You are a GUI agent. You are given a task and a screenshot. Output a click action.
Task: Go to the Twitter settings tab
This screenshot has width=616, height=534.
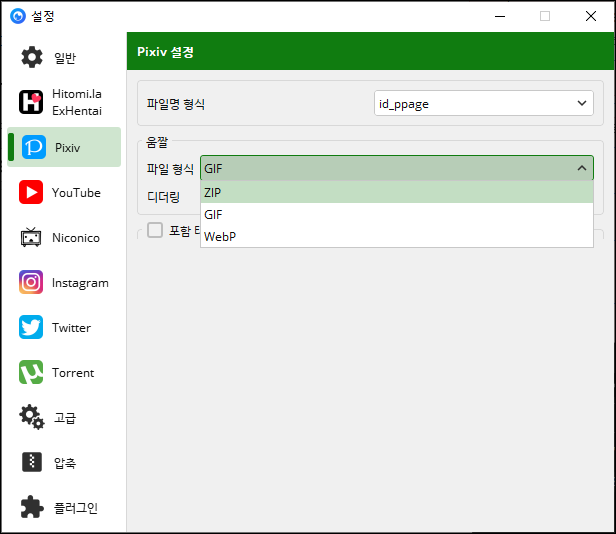coord(64,327)
